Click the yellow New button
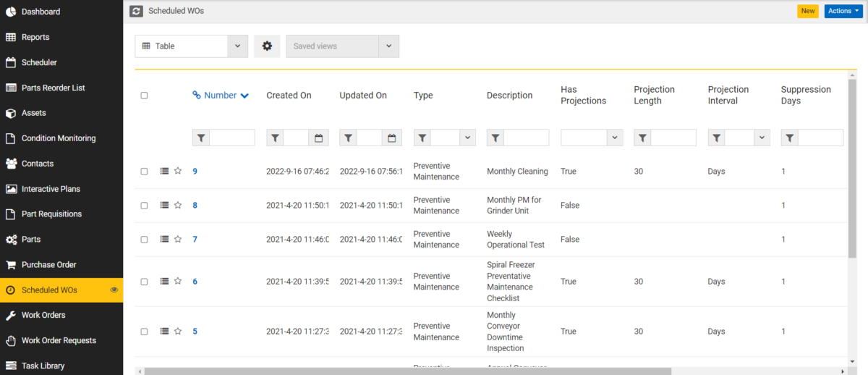The width and height of the screenshot is (868, 375). coord(808,11)
